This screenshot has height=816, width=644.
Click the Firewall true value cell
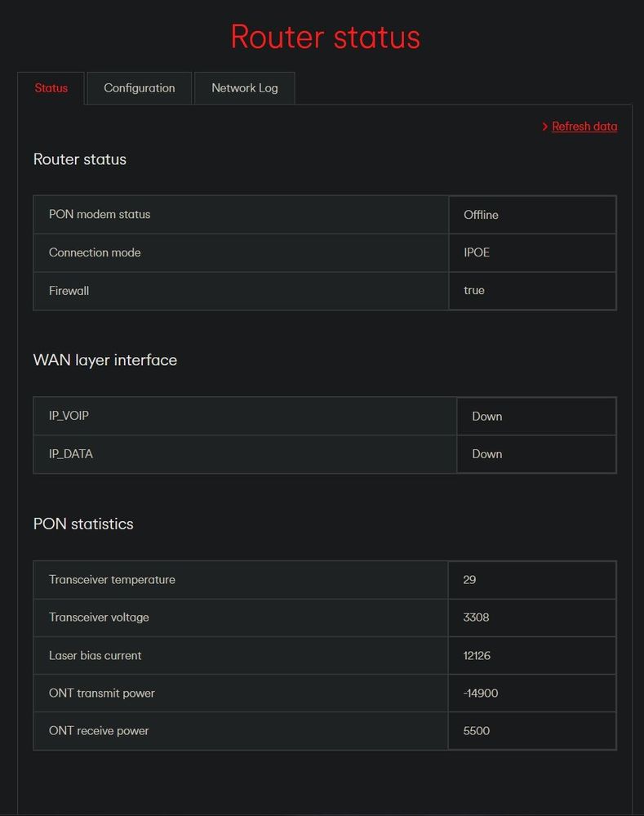[532, 291]
